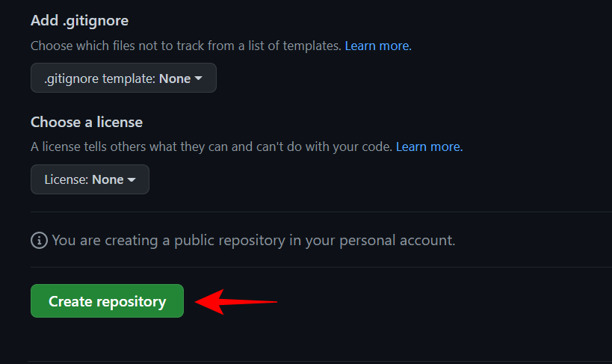This screenshot has height=364, width=612.
Task: Expand the License: None dropdown
Action: click(90, 180)
